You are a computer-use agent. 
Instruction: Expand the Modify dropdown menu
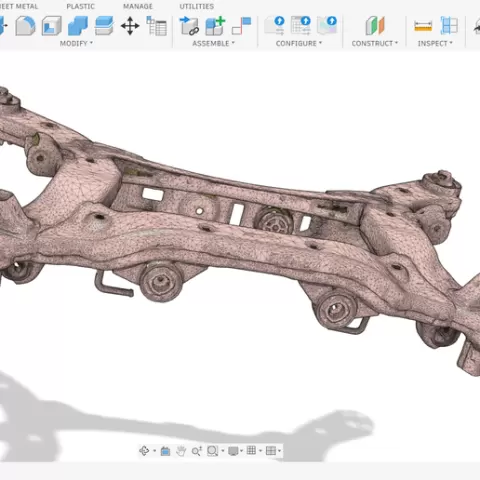76,43
